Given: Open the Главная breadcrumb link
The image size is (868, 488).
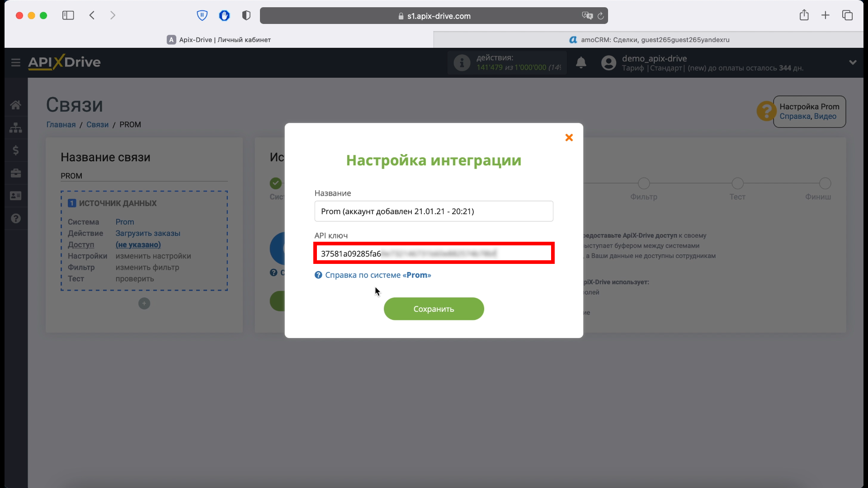Looking at the screenshot, I should click(61, 124).
